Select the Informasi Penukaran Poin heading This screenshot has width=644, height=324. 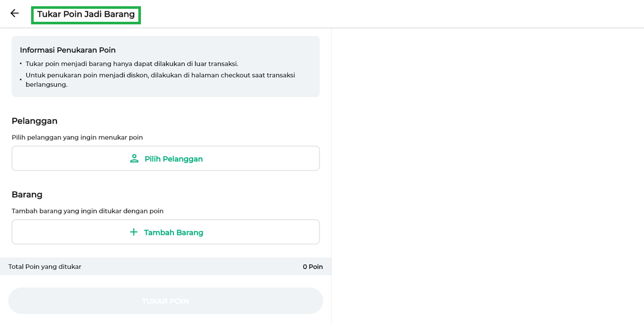pos(68,50)
